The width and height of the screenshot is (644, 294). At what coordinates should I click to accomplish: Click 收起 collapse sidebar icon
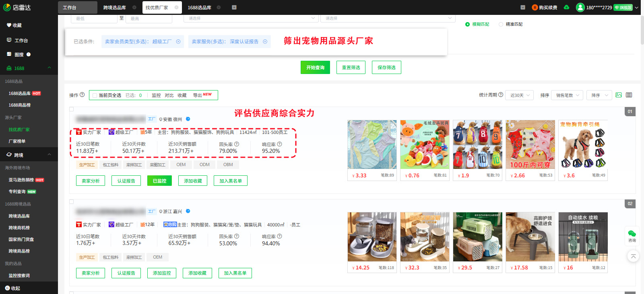click(7, 288)
